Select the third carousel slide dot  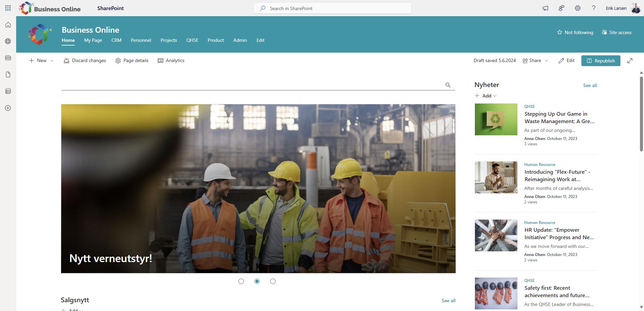(x=273, y=281)
